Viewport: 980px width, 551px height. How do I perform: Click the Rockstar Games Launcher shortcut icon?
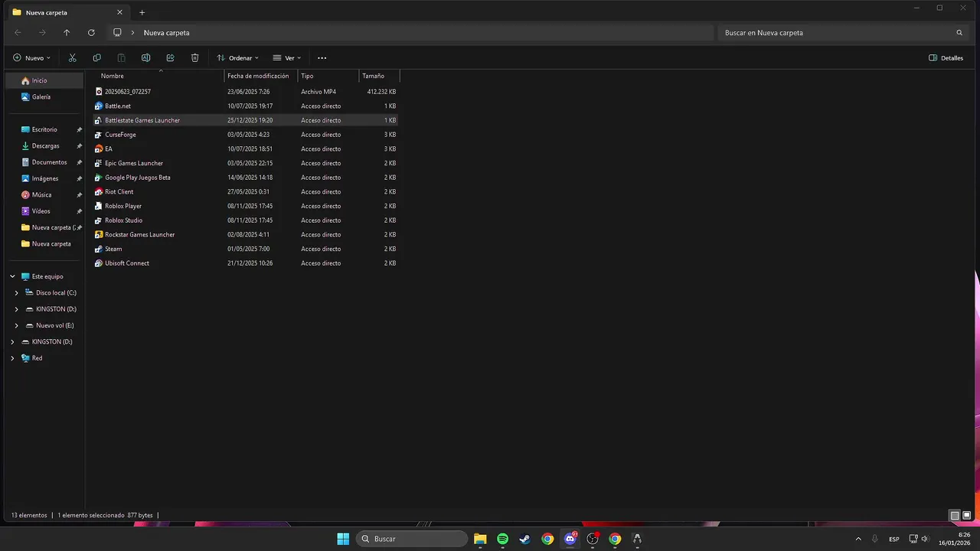(99, 234)
